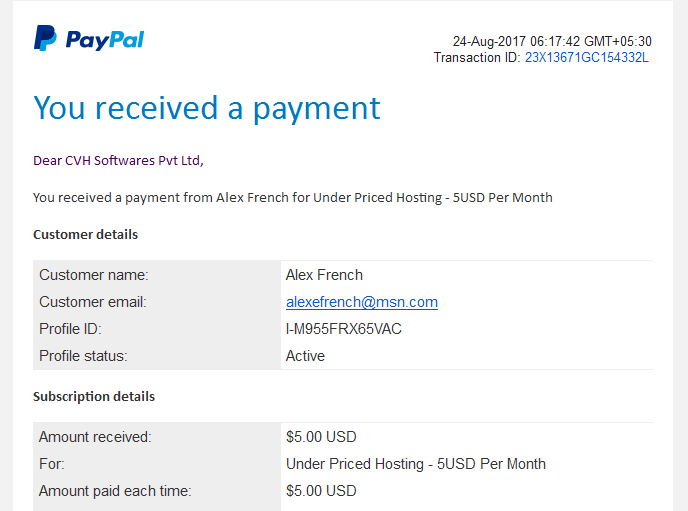
Task: Click the 'Amount paid each time:' value
Action: pyautogui.click(x=321, y=491)
